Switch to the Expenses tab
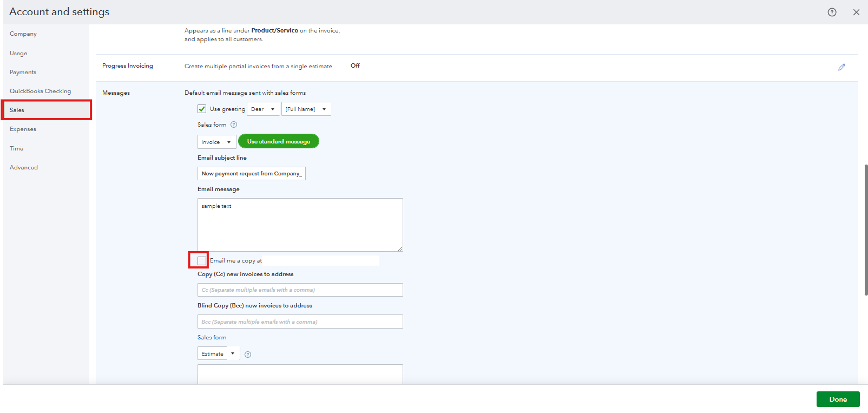Screen dimensions: 868x413 click(23, 129)
